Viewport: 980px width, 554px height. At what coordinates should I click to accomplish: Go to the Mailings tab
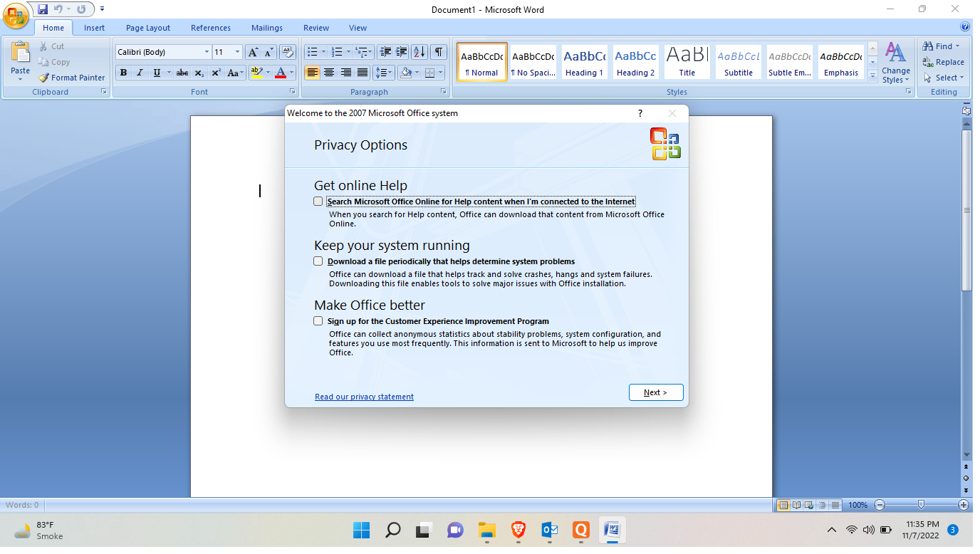tap(267, 28)
